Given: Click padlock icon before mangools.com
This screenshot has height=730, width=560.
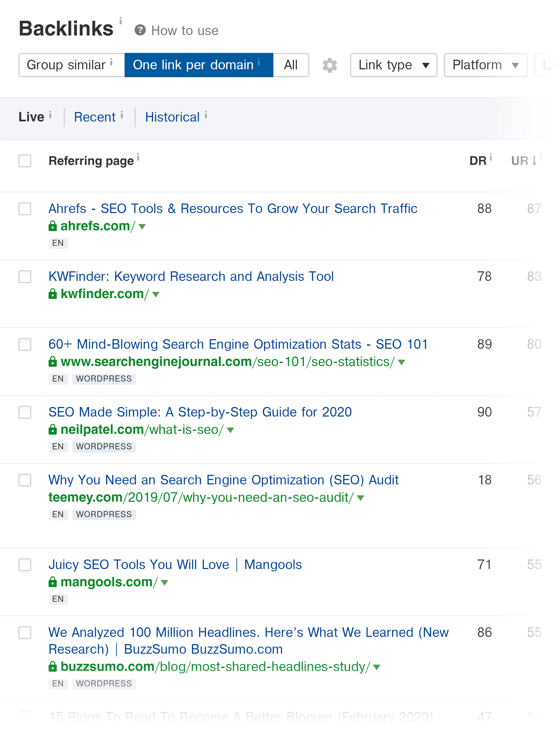Looking at the screenshot, I should (53, 582).
